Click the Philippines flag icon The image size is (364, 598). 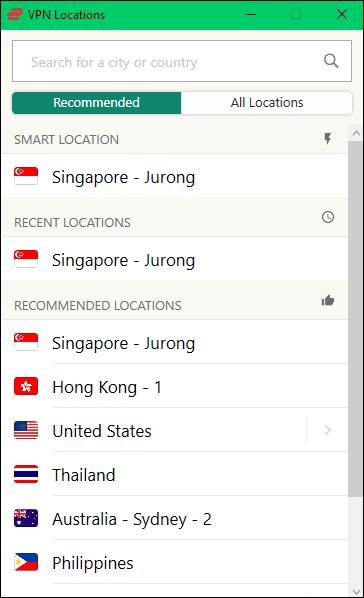26,562
